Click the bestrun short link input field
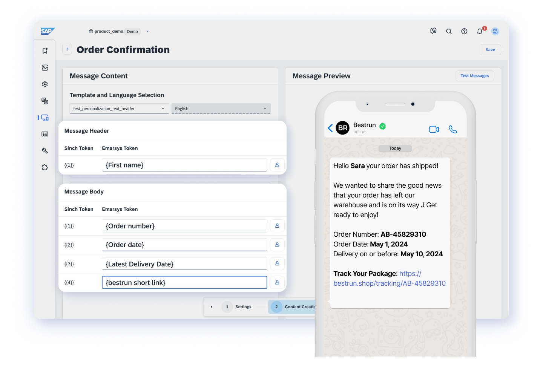This screenshot has width=543, height=392. pos(184,282)
